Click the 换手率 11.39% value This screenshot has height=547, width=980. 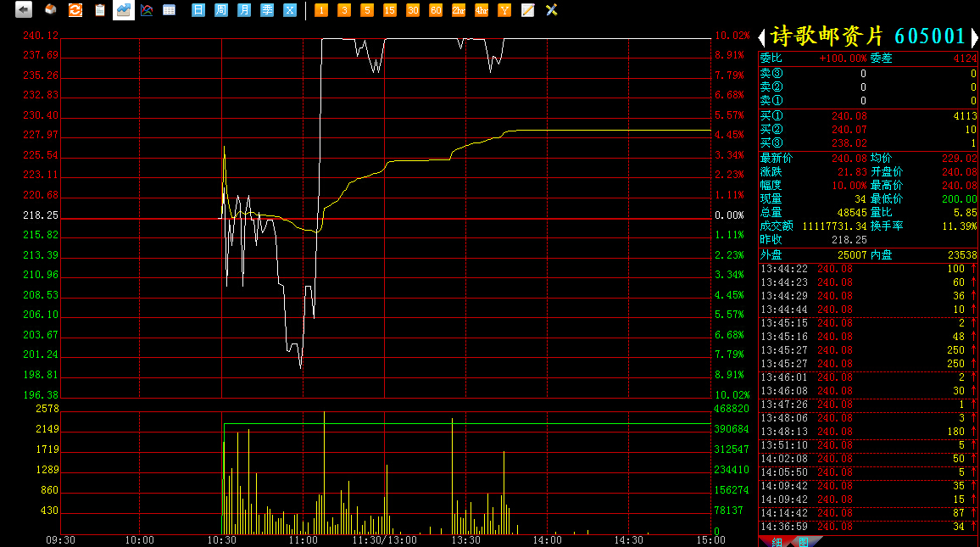coord(960,226)
